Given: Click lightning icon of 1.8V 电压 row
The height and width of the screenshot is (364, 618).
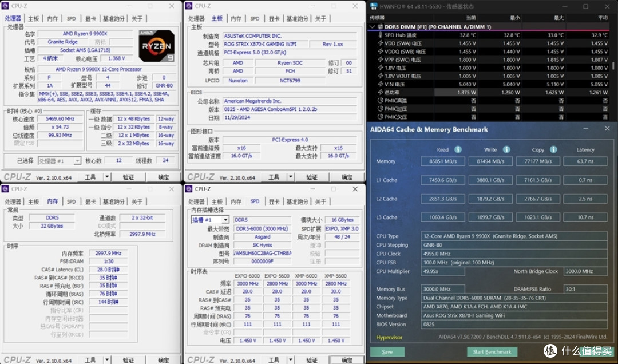Looking at the screenshot, I should [x=381, y=68].
